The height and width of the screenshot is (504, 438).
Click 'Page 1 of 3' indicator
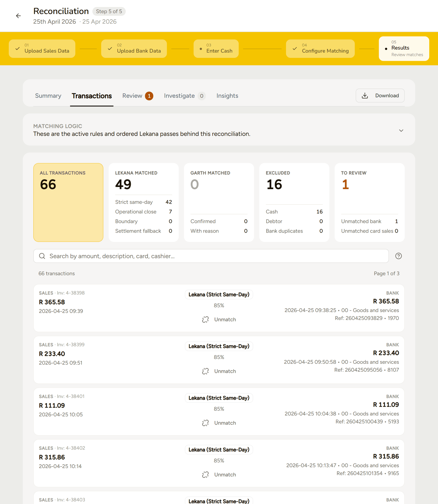click(x=387, y=273)
